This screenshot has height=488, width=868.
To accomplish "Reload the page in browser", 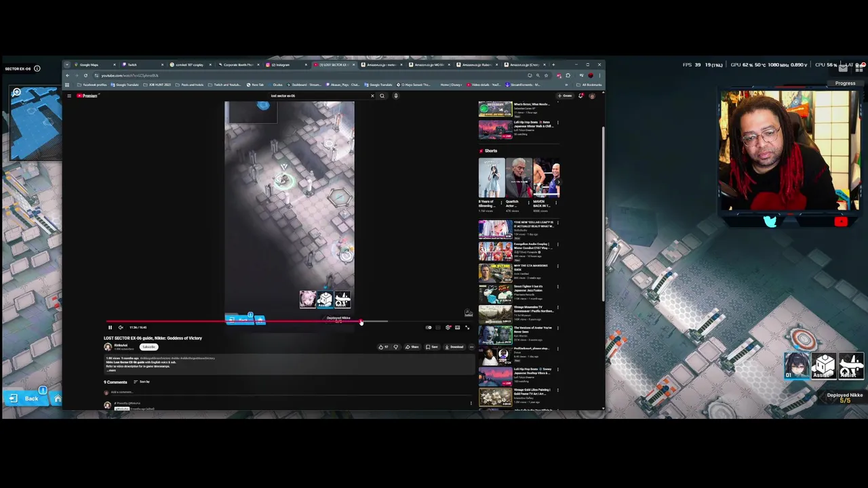I will tap(86, 75).
